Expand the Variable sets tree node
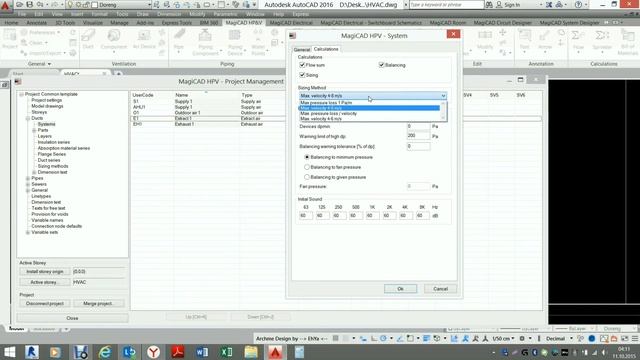The height and width of the screenshot is (360, 640). click(28, 233)
